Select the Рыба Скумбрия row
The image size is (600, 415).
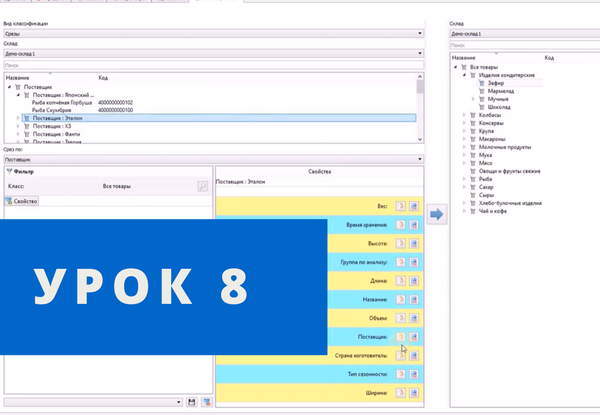51,110
